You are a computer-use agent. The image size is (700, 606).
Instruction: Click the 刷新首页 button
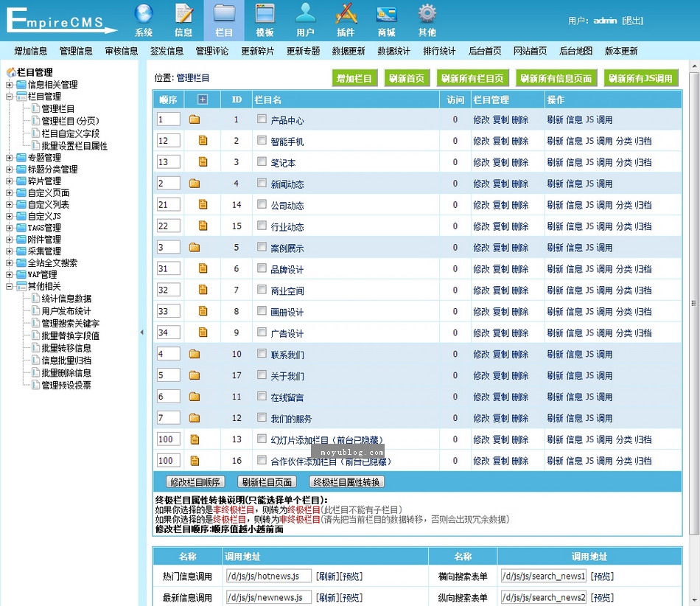point(407,78)
